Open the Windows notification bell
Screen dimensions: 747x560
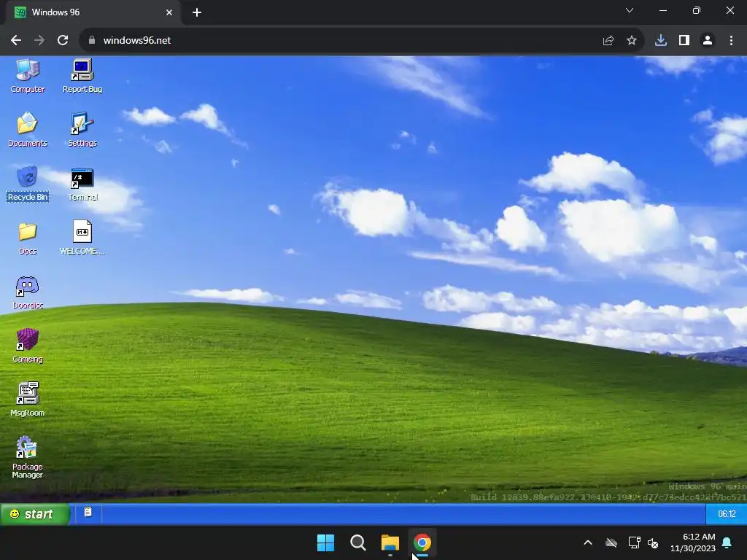(727, 542)
